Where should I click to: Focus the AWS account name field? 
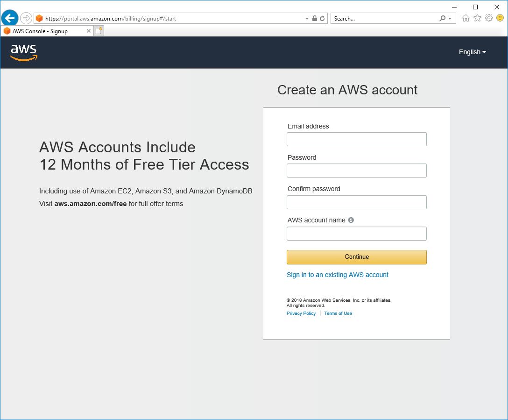[356, 234]
